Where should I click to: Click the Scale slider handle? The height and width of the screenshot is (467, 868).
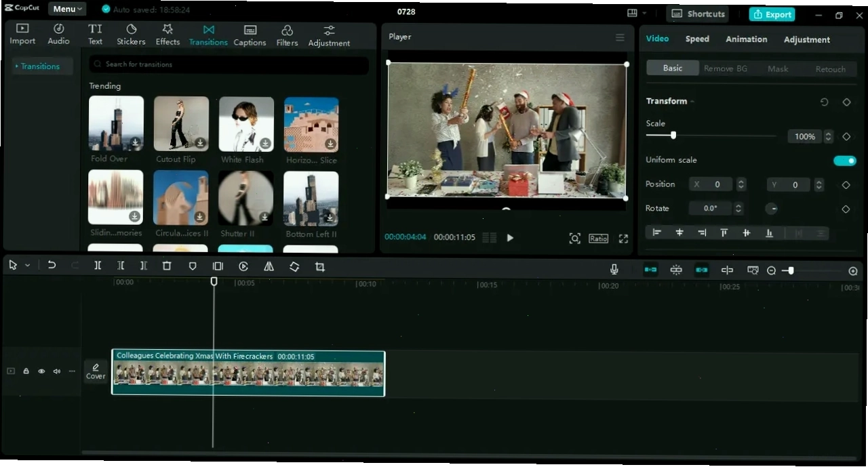pos(673,136)
